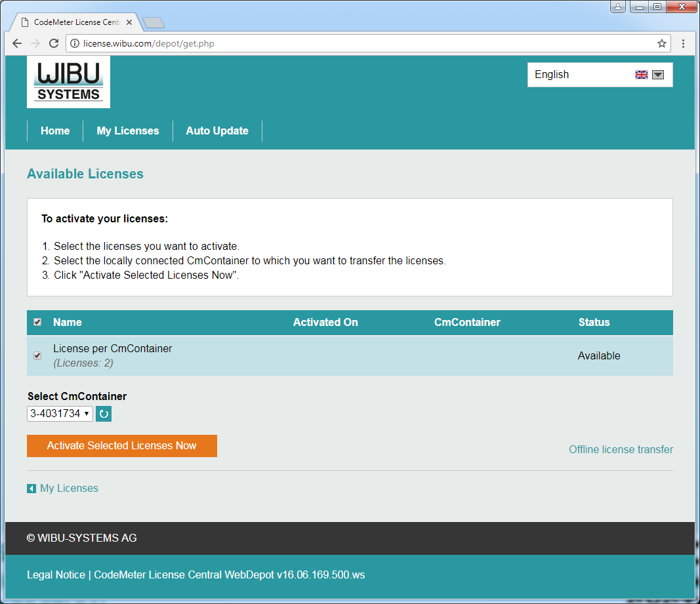Click the CmContainer column header
This screenshot has height=604, width=700.
(467, 322)
